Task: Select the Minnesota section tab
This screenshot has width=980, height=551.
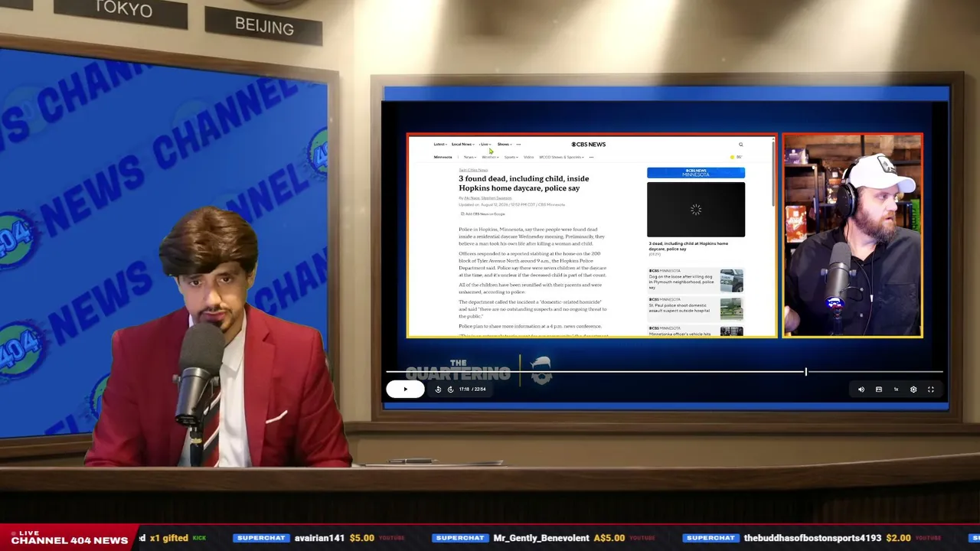Action: pos(443,157)
